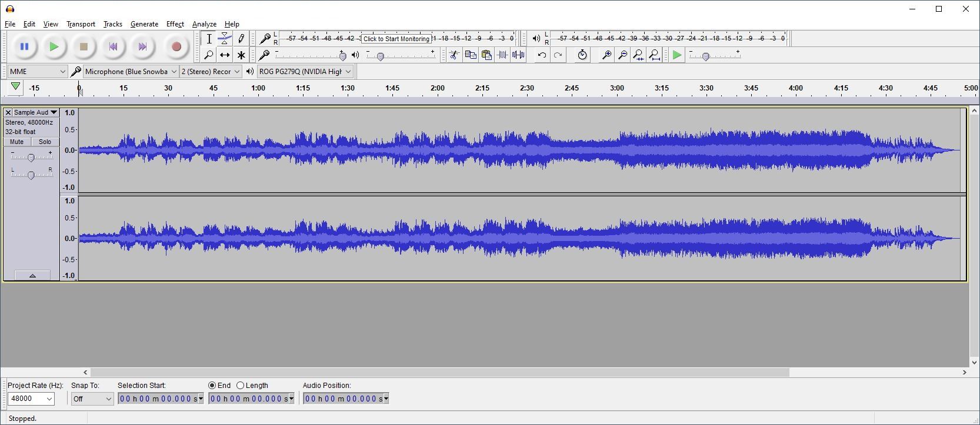Select the Zoom magnifier tool
The height and width of the screenshot is (425, 980).
coord(209,55)
